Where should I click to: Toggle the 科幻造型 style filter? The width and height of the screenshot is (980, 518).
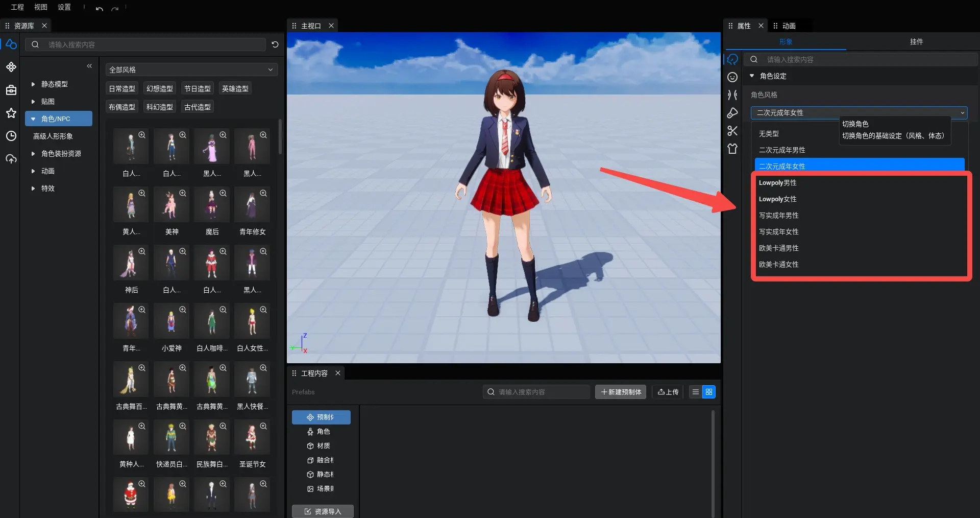(x=160, y=107)
